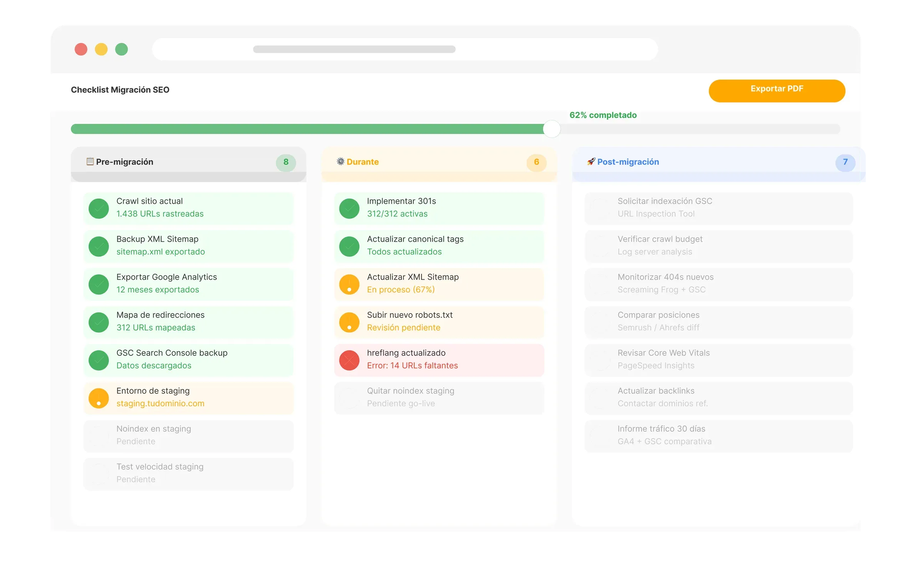
Task: Click 'Semrush / Ahrefs diff' text
Action: pyautogui.click(x=658, y=328)
